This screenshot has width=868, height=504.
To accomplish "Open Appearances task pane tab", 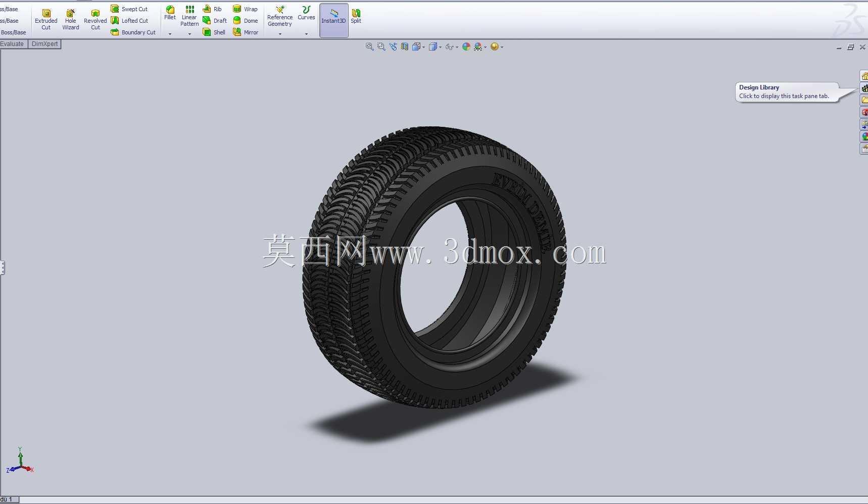I will tap(864, 136).
